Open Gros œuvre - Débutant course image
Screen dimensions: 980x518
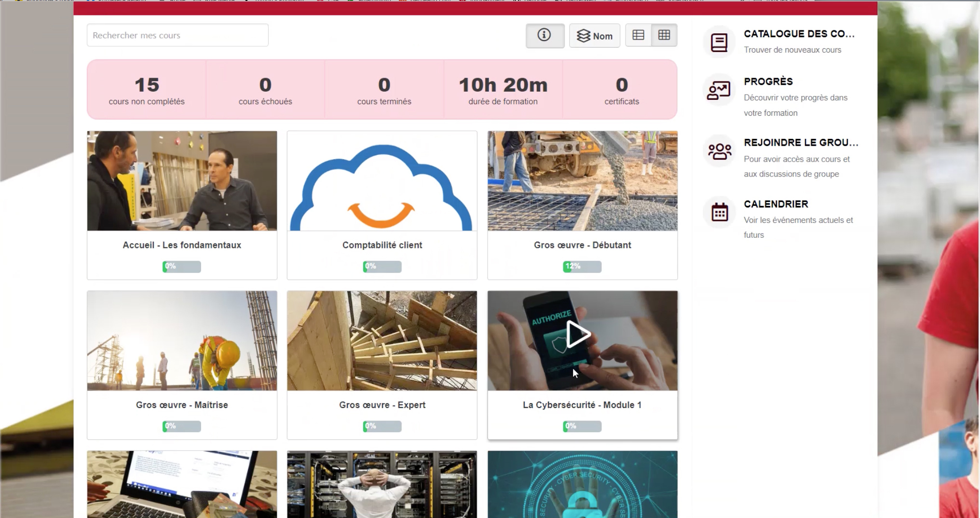click(582, 181)
